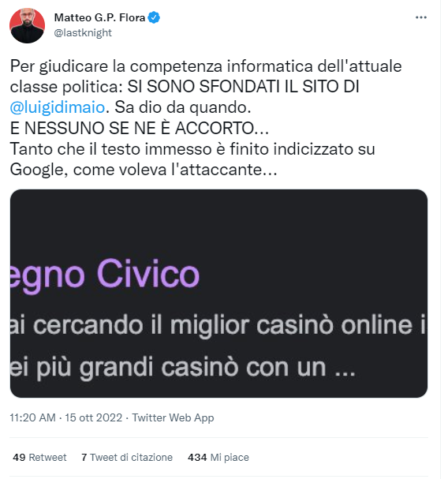Viewport: 448px width, 479px height.
Task: Follow the @luigidimaio mention link
Action: pyautogui.click(x=58, y=107)
